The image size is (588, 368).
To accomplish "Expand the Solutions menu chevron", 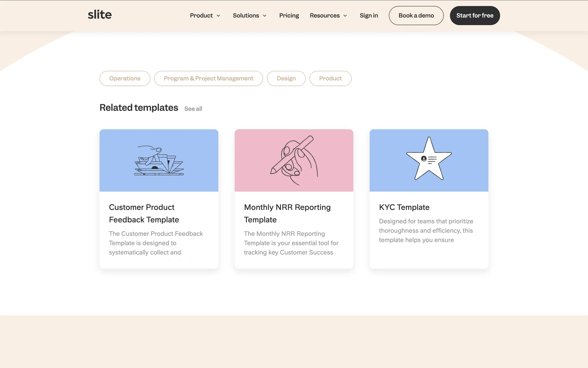I will [x=265, y=16].
